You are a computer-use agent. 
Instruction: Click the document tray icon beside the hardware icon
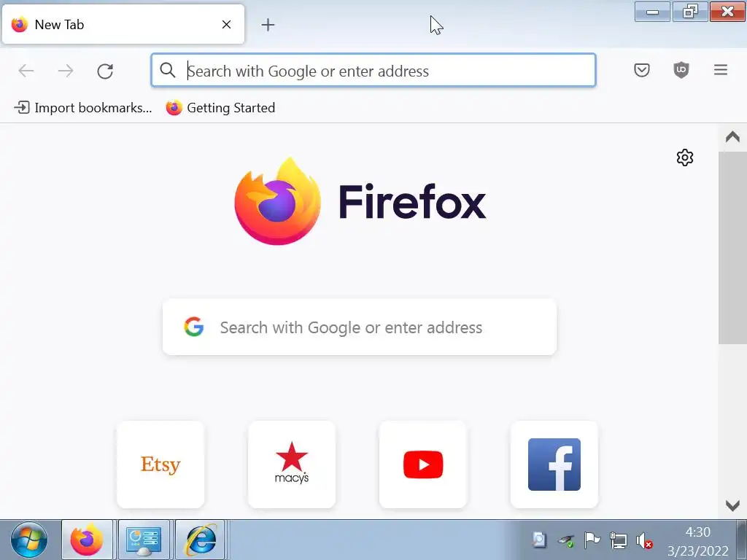pos(539,540)
